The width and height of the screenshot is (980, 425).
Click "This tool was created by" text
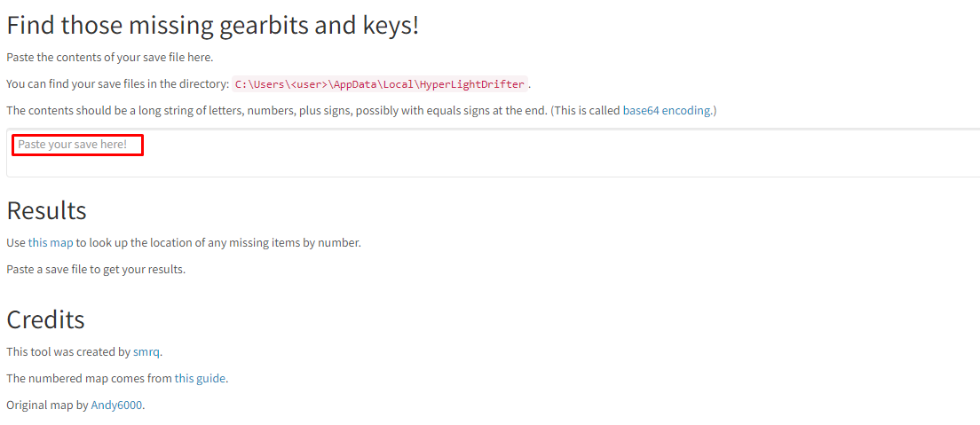tap(67, 351)
